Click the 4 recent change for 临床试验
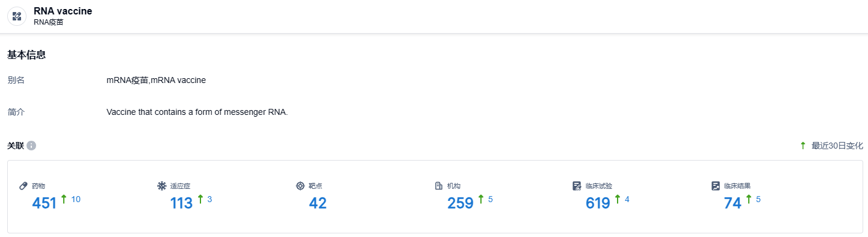The height and width of the screenshot is (237, 868). (x=627, y=199)
